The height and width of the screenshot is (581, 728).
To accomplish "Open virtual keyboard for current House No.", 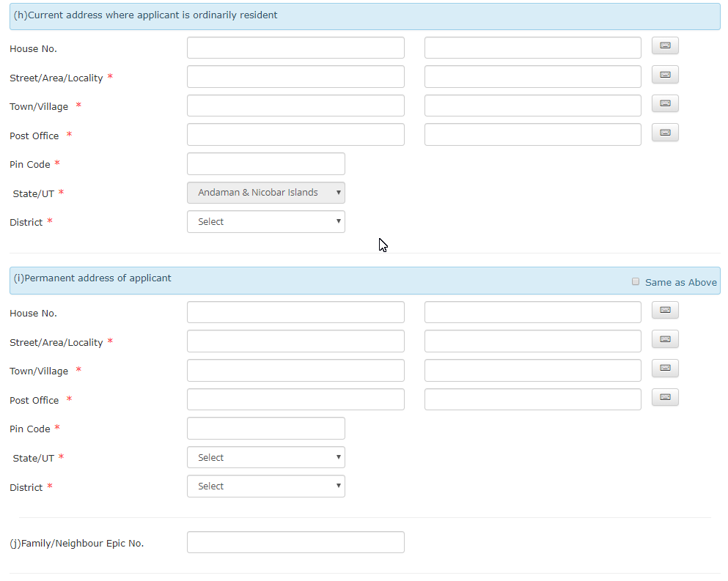I will click(x=665, y=45).
